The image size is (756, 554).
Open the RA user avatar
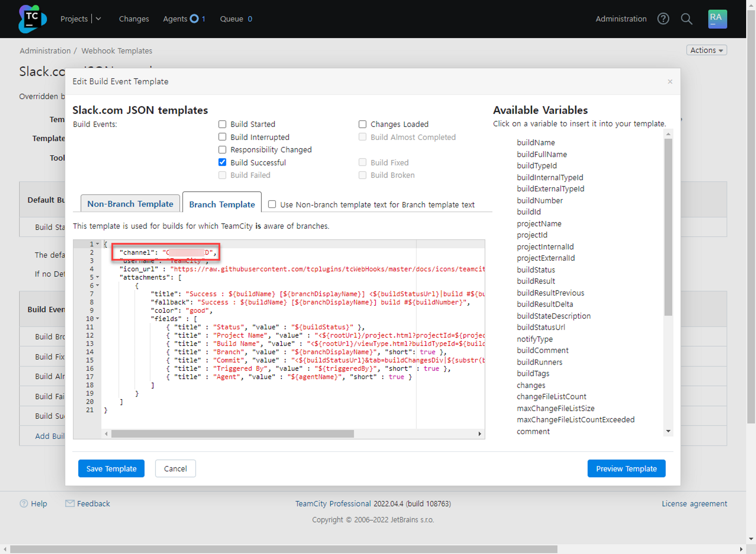coord(717,19)
